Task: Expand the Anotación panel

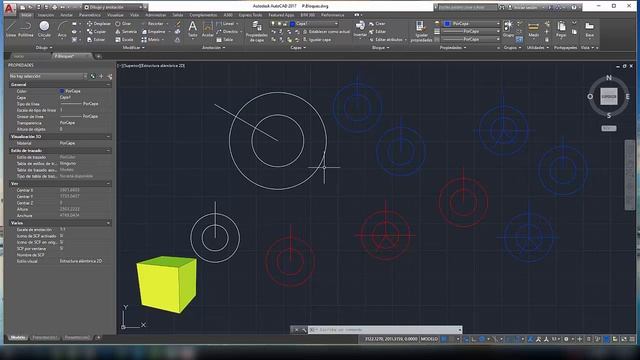Action: [213, 47]
